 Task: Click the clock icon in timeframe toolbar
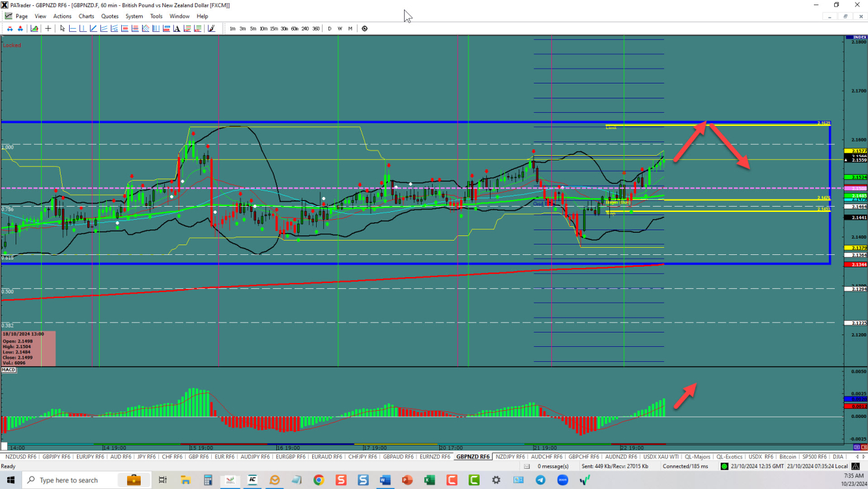364,29
